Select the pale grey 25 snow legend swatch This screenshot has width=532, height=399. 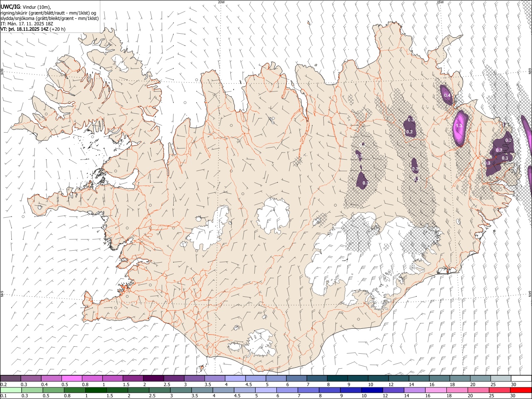pyautogui.click(x=501, y=379)
